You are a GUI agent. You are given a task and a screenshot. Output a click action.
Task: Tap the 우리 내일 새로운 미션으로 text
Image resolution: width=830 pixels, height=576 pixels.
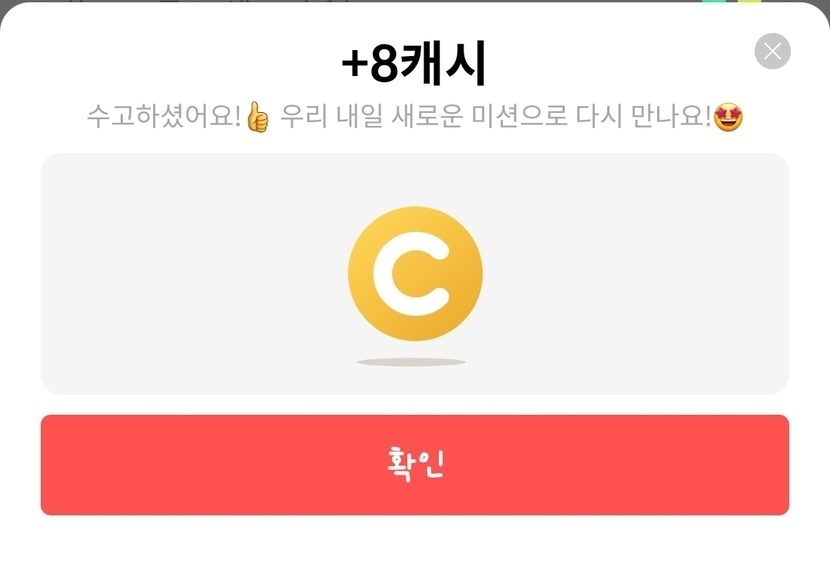pos(424,116)
